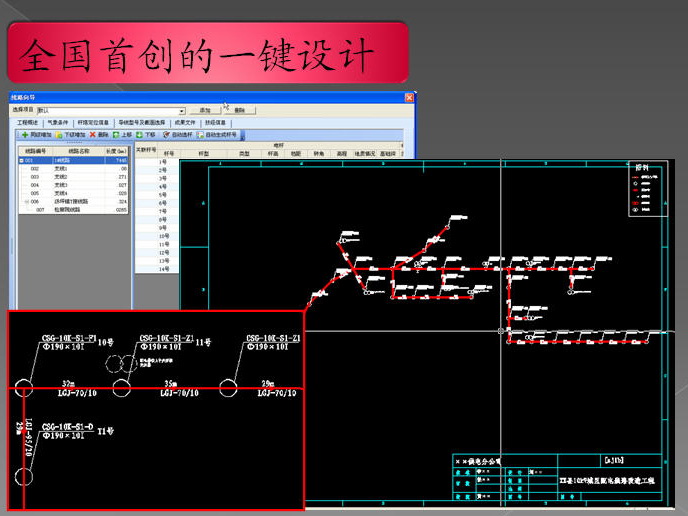The width and height of the screenshot is (688, 516).
Task: Click the 长度(km) column header
Action: coord(116,151)
